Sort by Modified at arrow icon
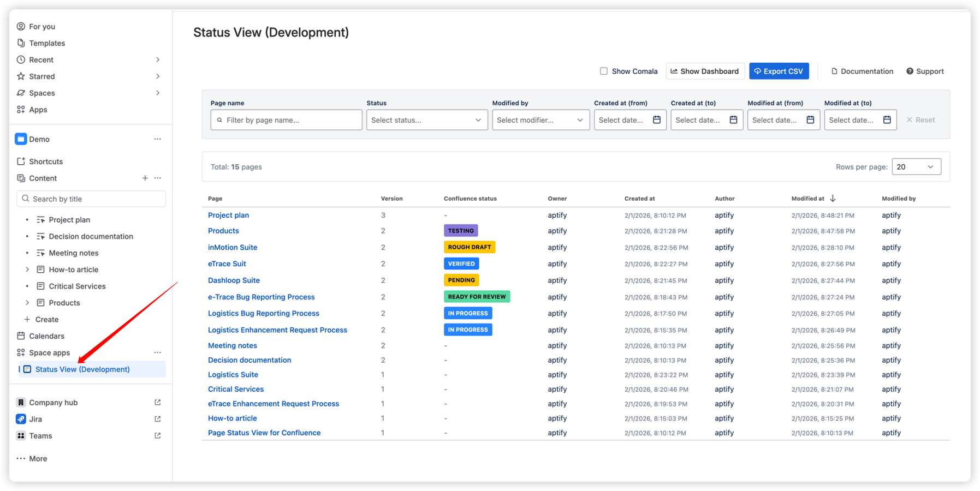Viewport: 980px width, 491px height. [833, 198]
